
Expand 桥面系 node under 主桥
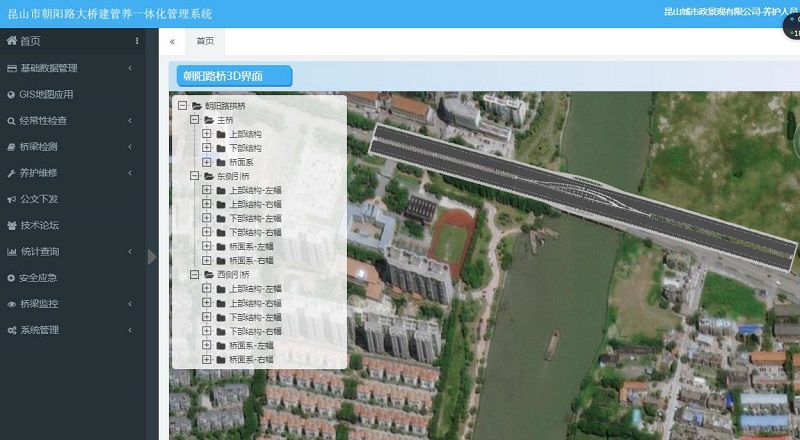coord(207,161)
